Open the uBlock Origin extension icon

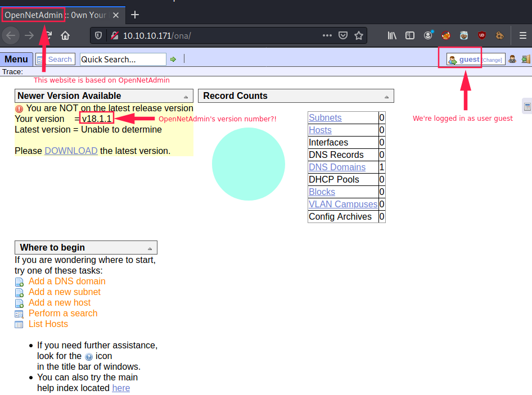click(482, 36)
